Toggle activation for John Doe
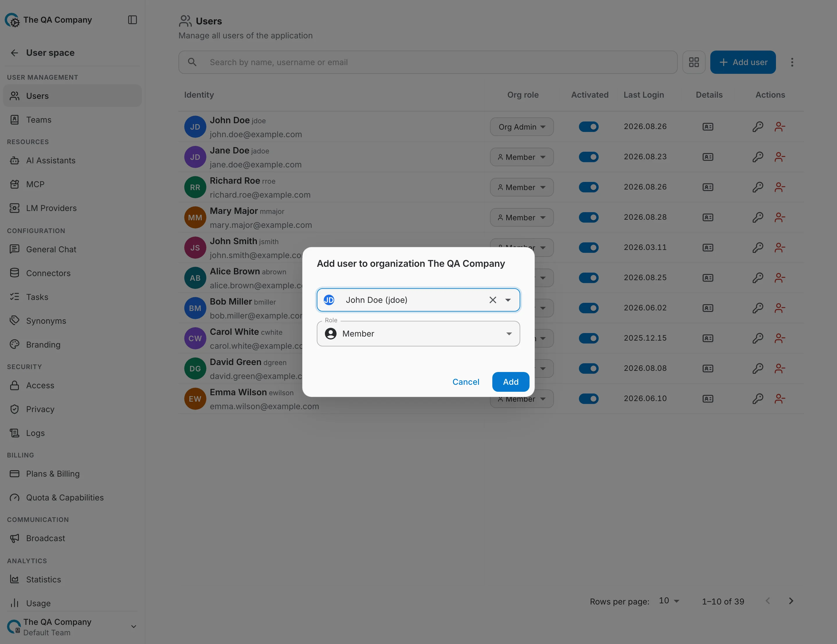This screenshot has height=644, width=837. 588,127
